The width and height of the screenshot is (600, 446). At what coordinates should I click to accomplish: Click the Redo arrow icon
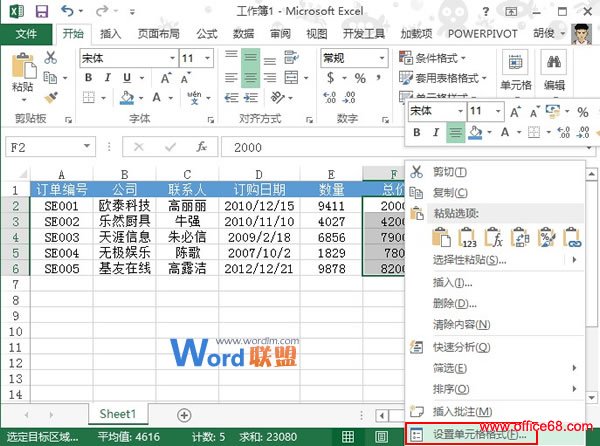pos(102,11)
